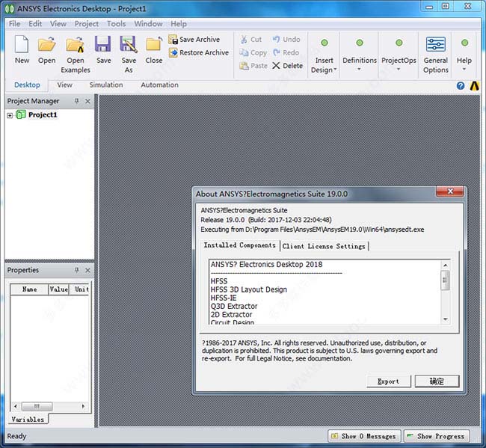The width and height of the screenshot is (486, 448).
Task: Click the Paste command
Action: coord(253,66)
